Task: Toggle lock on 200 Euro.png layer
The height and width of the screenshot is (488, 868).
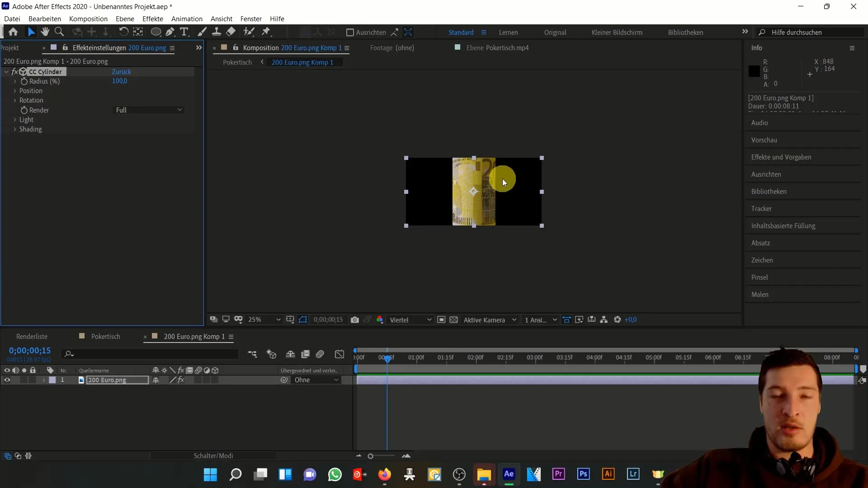Action: pyautogui.click(x=33, y=380)
